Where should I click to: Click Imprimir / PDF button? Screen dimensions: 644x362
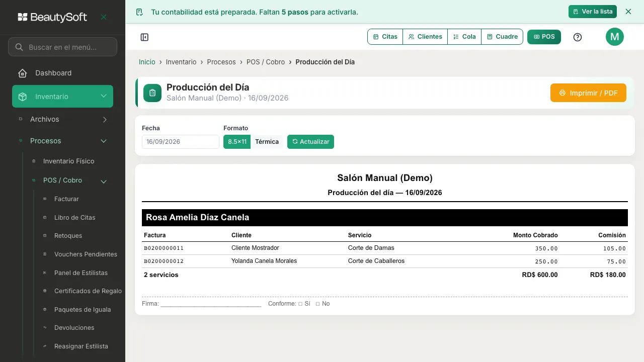pyautogui.click(x=588, y=93)
